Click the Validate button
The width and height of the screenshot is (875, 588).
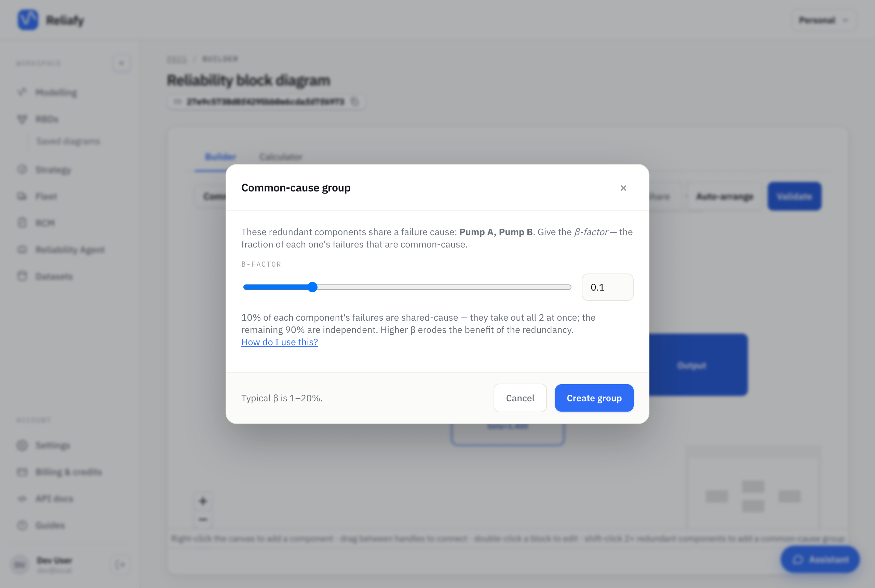[x=794, y=197]
